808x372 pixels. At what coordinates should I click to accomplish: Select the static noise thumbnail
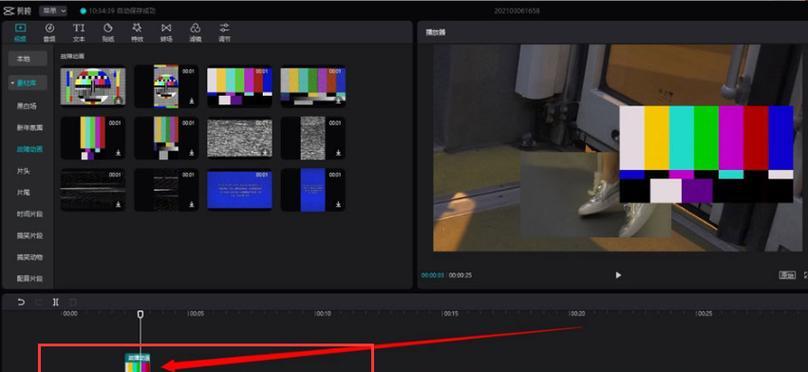240,138
